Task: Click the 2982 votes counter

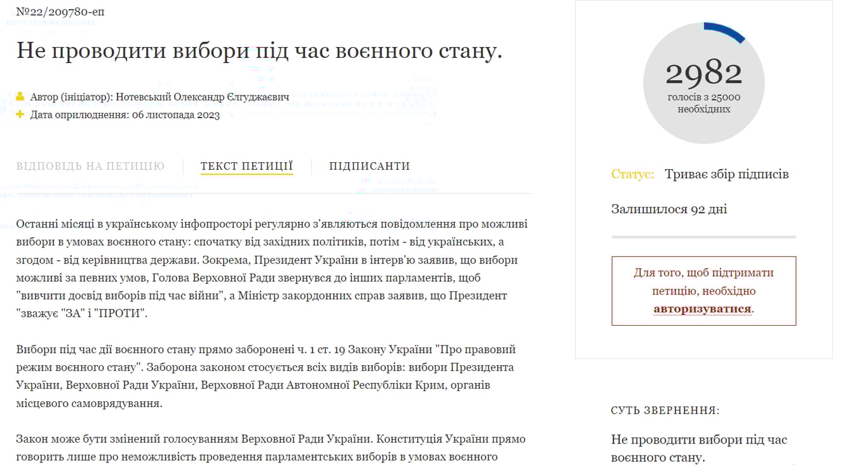Action: [x=703, y=74]
